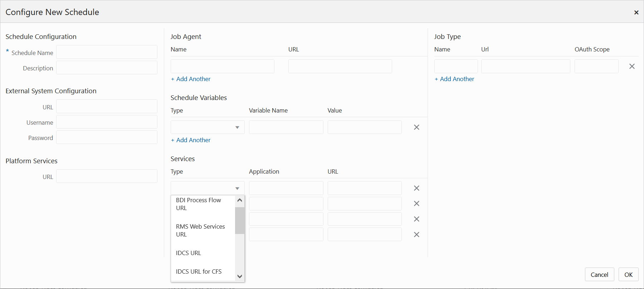
Task: Add another Schedule Variables row
Action: (191, 140)
